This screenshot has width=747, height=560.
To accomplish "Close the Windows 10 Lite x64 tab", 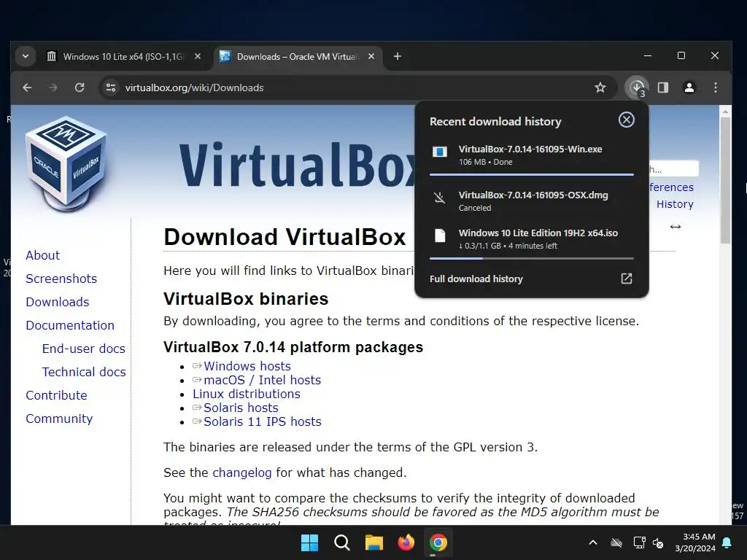I will coord(198,56).
